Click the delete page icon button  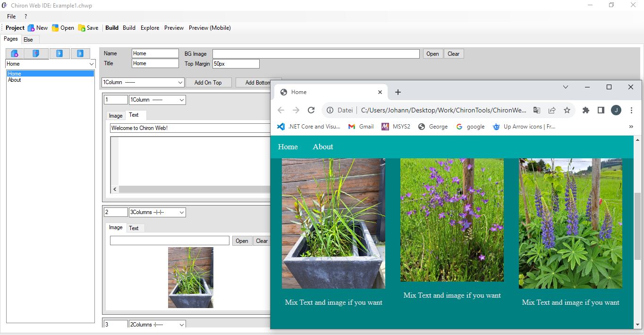point(36,53)
